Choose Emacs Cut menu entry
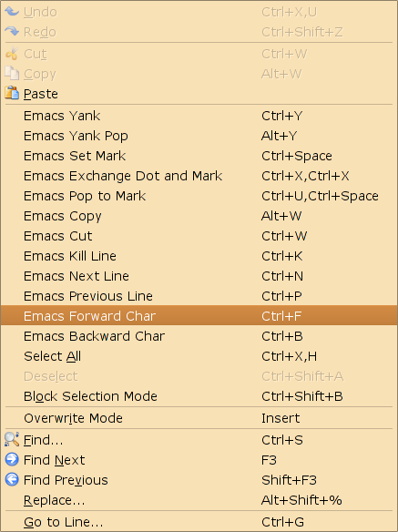 (x=199, y=236)
